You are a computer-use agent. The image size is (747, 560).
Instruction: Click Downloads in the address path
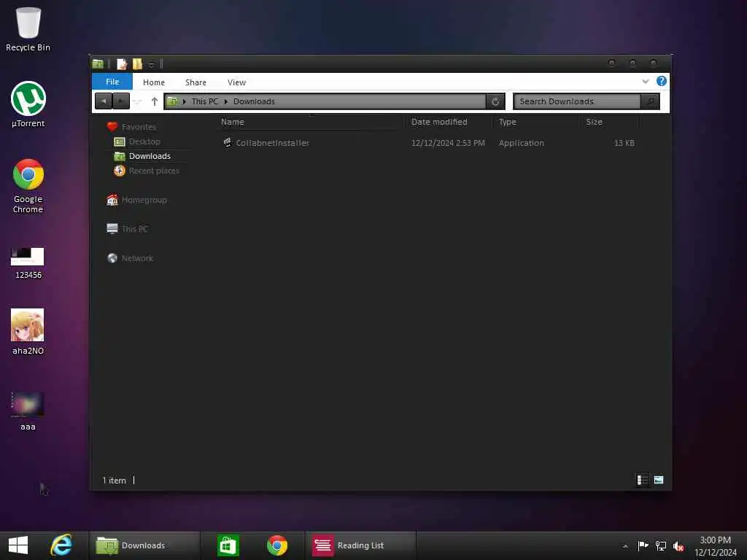point(254,101)
